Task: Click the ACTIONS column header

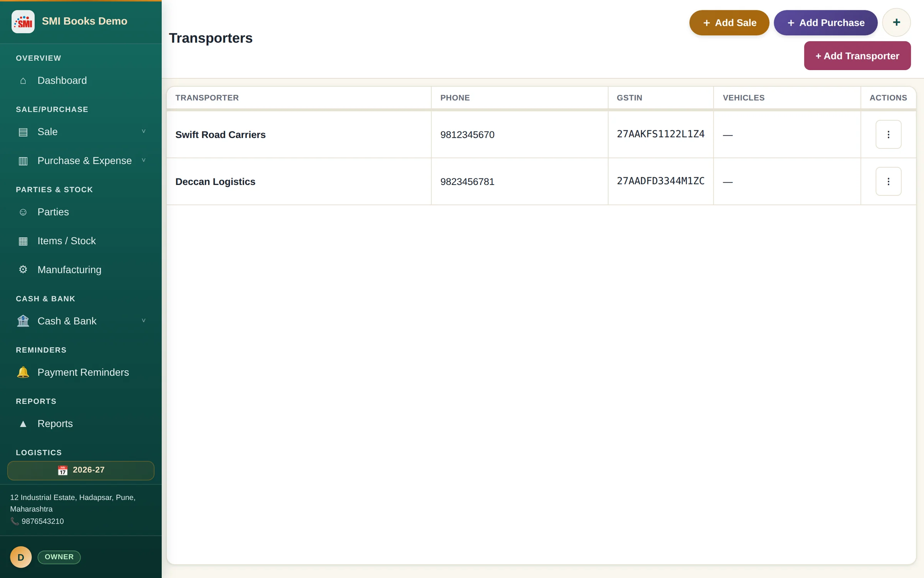Action: (x=888, y=98)
